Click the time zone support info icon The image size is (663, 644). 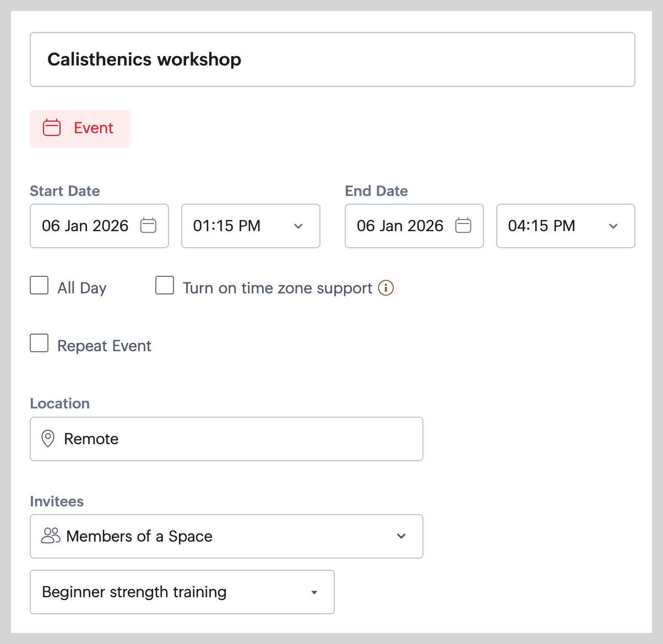(386, 288)
